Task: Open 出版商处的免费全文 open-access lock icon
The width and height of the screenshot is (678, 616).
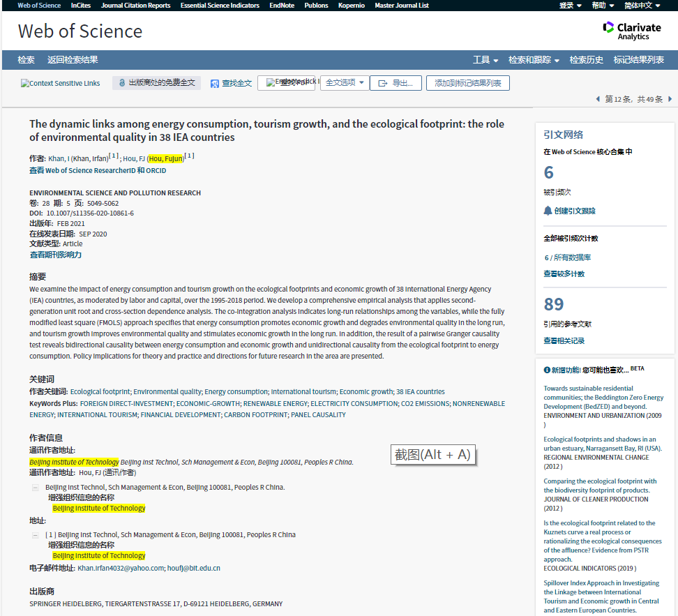Action: tap(122, 83)
